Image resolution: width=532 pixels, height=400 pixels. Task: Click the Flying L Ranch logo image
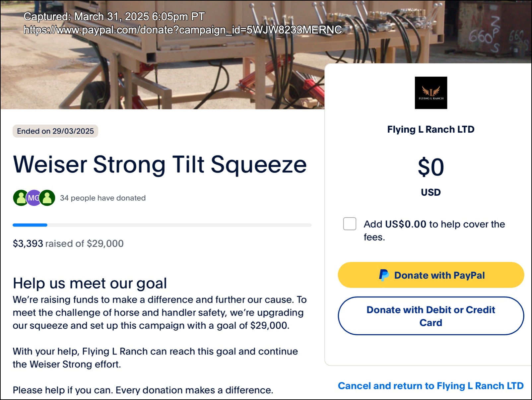tap(431, 93)
